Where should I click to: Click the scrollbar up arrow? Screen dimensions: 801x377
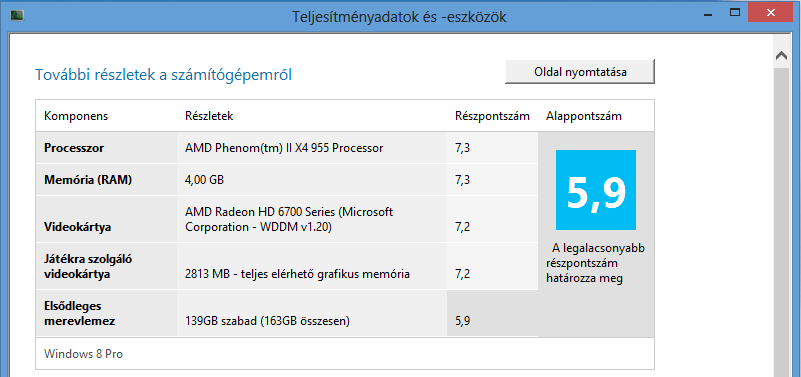click(x=782, y=56)
